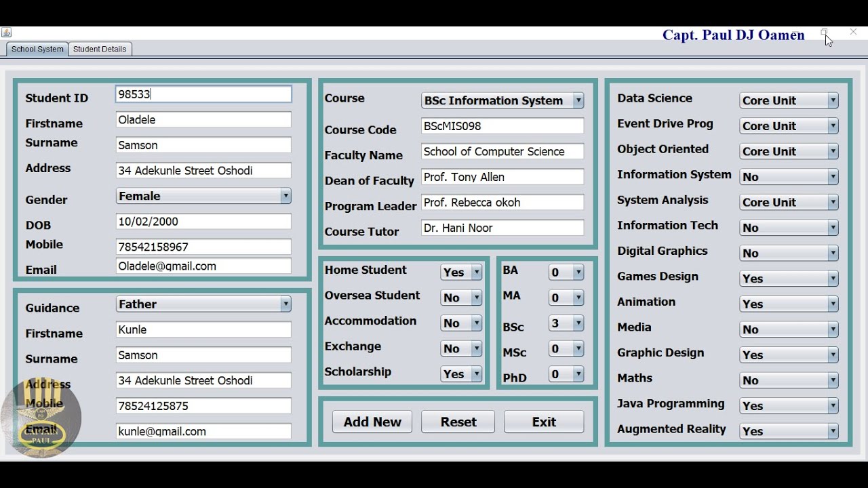Open the Object Oriented dropdown
This screenshot has width=868, height=488.
(x=789, y=151)
